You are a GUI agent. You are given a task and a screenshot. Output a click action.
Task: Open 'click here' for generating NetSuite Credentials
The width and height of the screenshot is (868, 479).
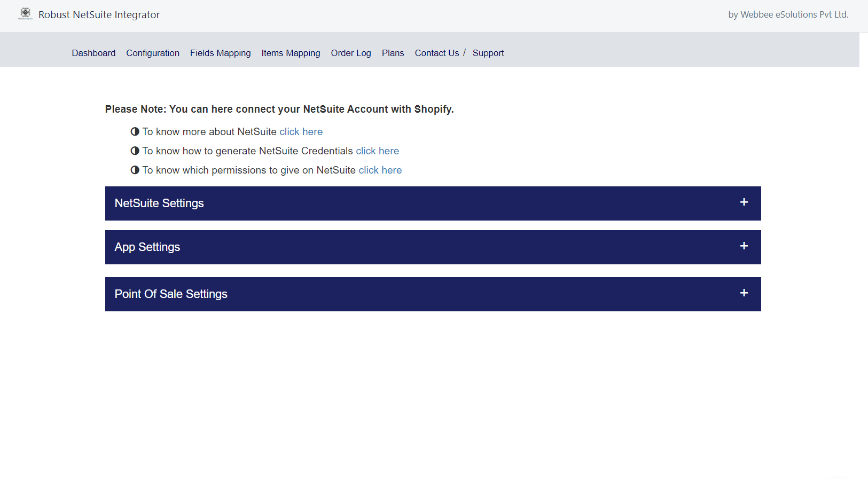coord(377,151)
